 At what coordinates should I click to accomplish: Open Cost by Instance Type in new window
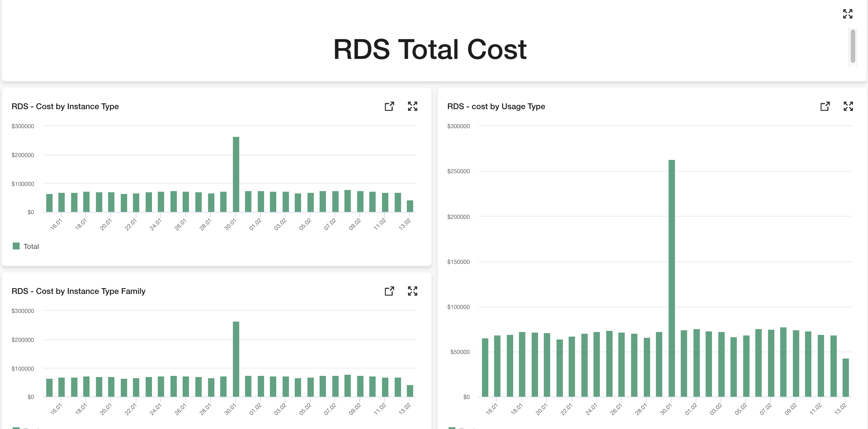pos(389,107)
